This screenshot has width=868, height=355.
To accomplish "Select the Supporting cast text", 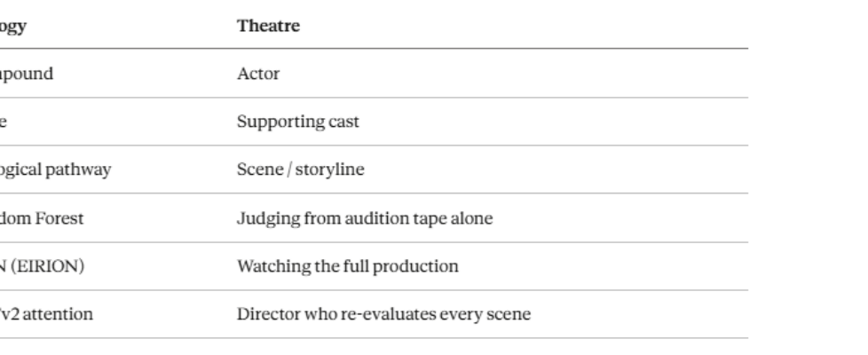I will (x=297, y=122).
